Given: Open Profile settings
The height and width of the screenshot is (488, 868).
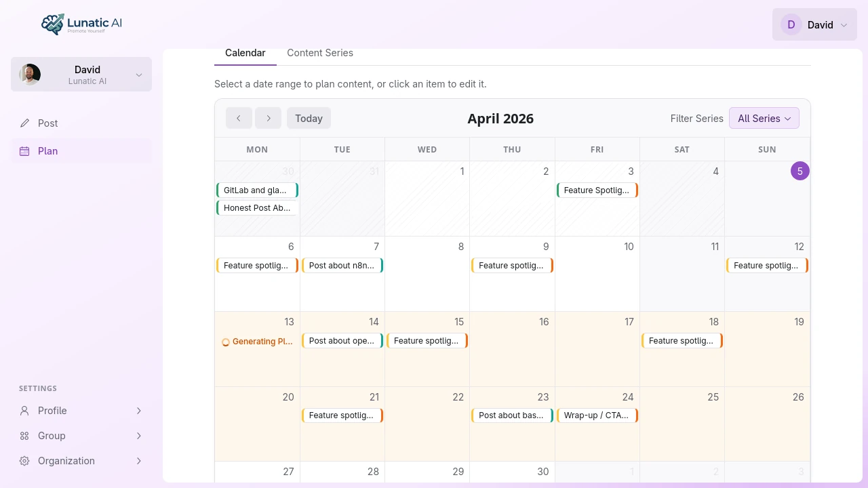Looking at the screenshot, I should [81, 411].
